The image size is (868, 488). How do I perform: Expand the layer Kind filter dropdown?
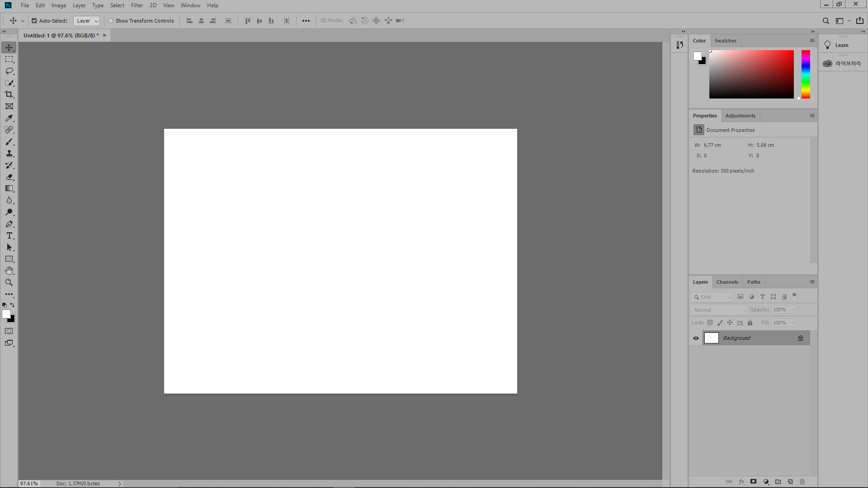[712, 297]
